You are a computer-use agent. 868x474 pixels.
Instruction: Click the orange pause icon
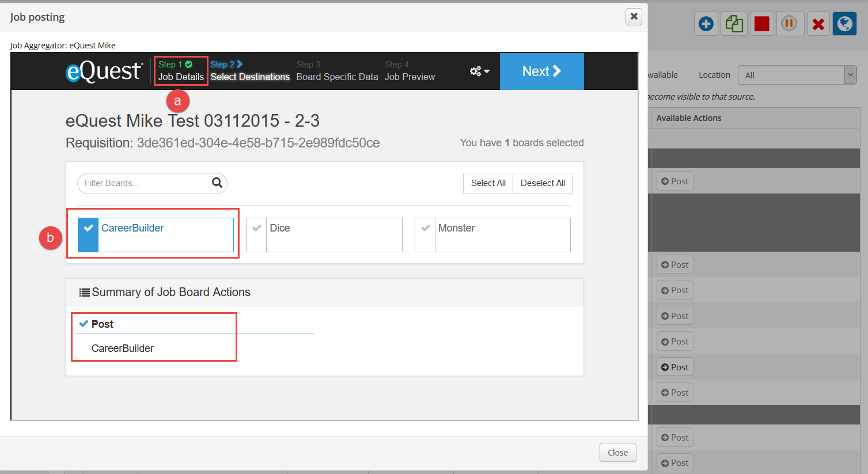coord(789,24)
